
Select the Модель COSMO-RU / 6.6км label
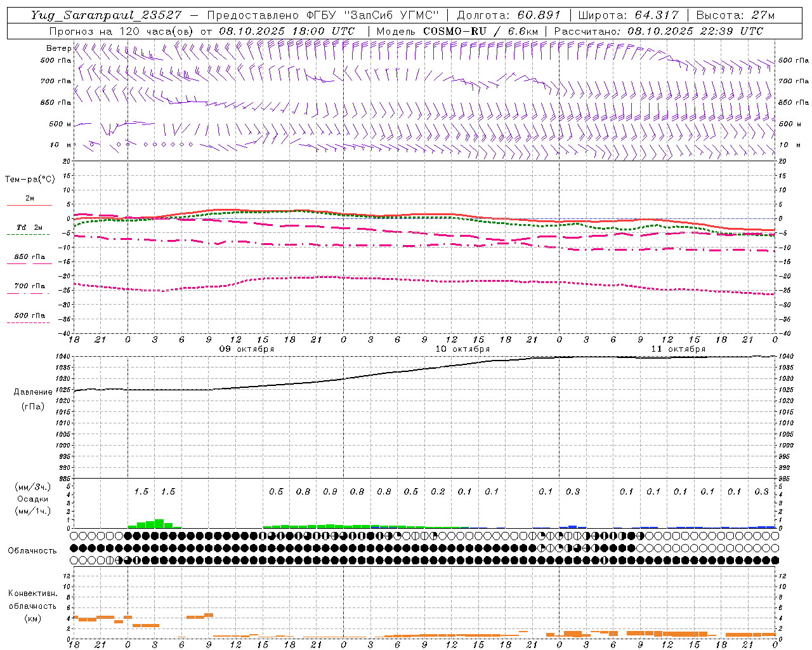pyautogui.click(x=457, y=31)
